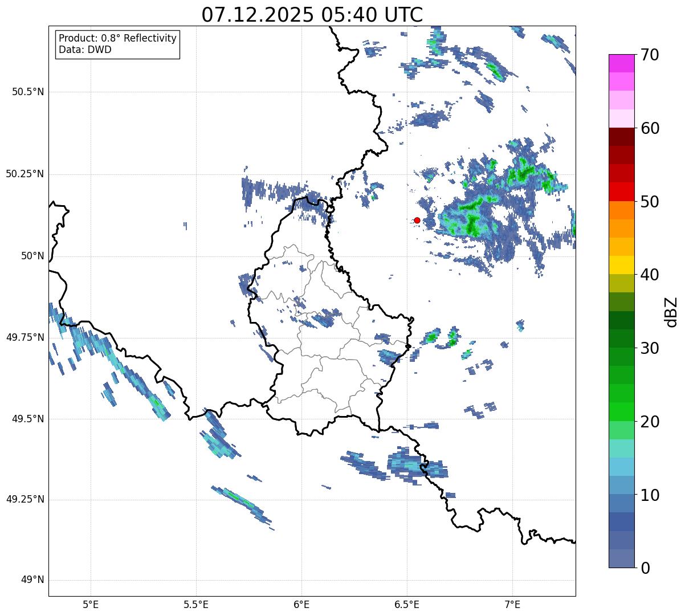Click the 'Product: 0.8° Reflectivity' text
The width and height of the screenshot is (685, 616).
[x=118, y=38]
